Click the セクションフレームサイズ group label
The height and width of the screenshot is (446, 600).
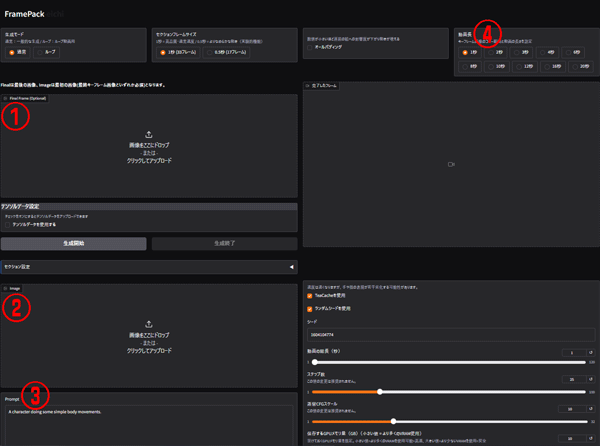tap(176, 34)
